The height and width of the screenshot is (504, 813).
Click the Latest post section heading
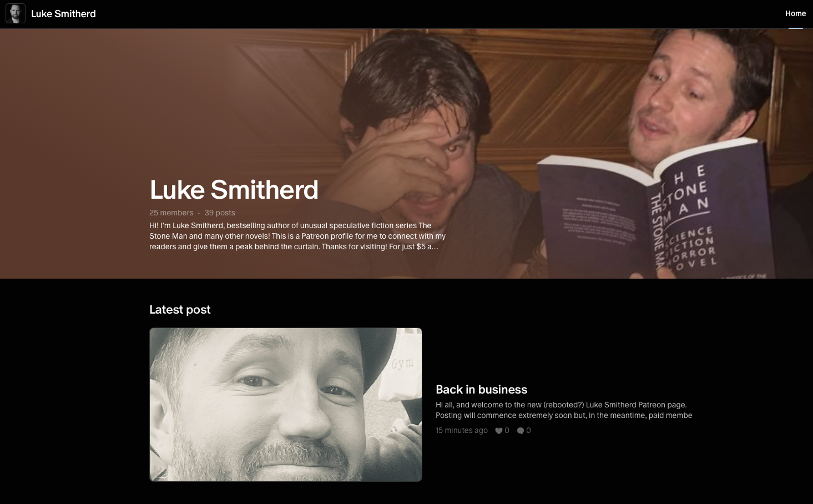180,310
